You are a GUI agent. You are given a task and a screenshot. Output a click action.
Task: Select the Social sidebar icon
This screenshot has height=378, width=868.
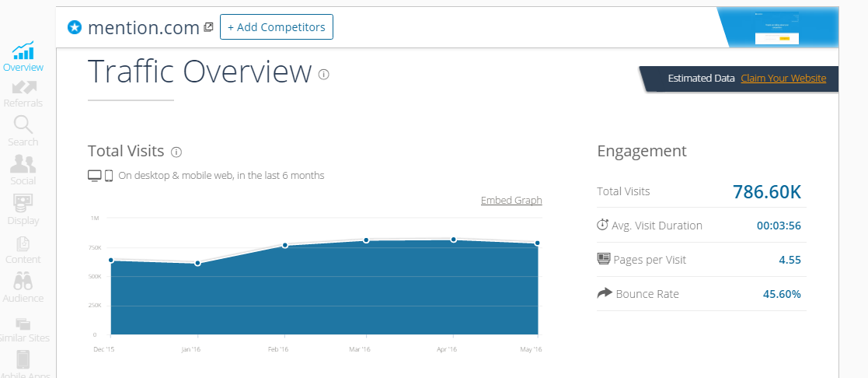23,164
